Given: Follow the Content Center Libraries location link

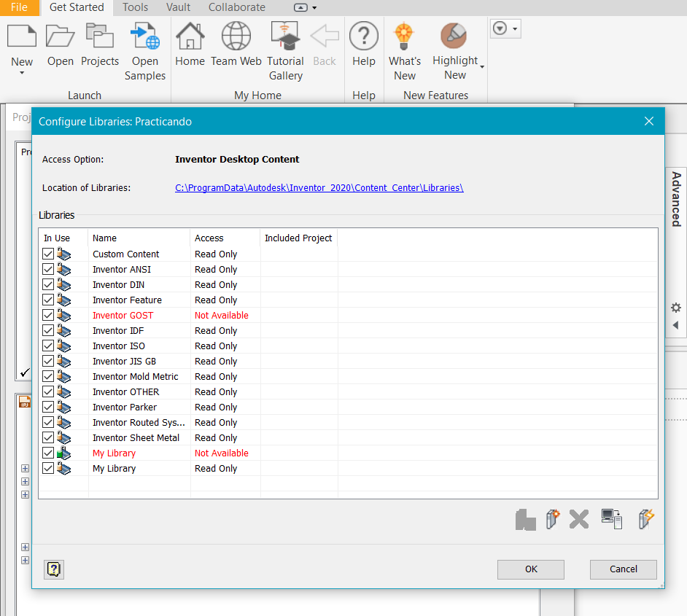Looking at the screenshot, I should (319, 187).
